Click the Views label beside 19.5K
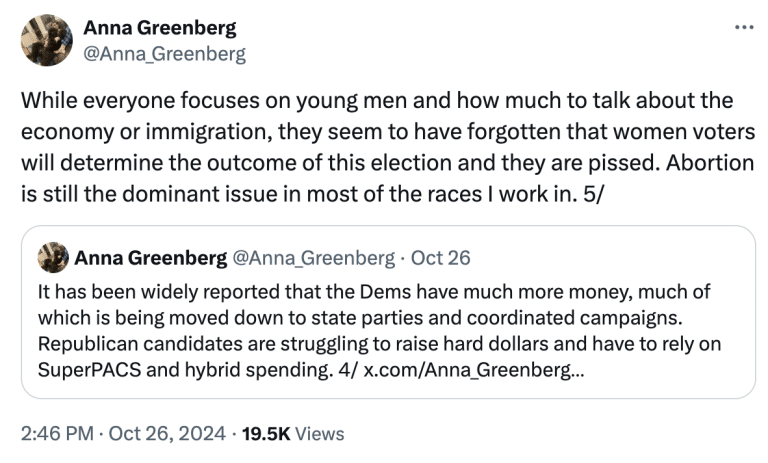The image size is (768, 463). pos(320,434)
